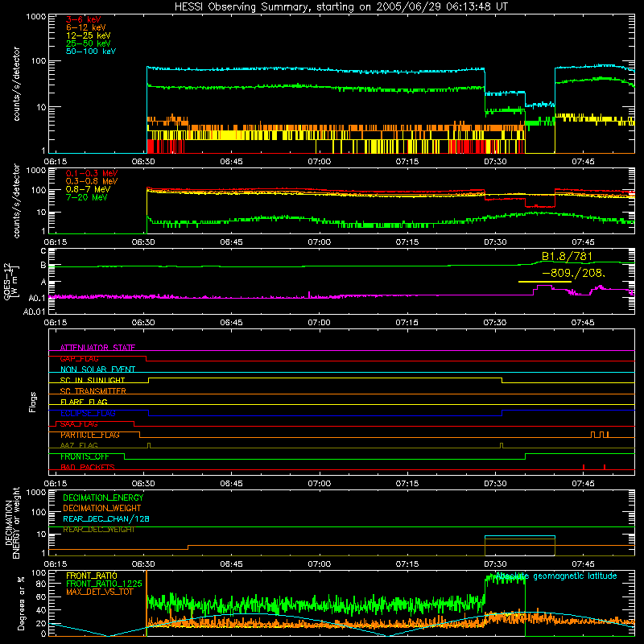Click the DECIMATION_ENERGY legend label
The width and height of the screenshot is (644, 644).
point(103,497)
